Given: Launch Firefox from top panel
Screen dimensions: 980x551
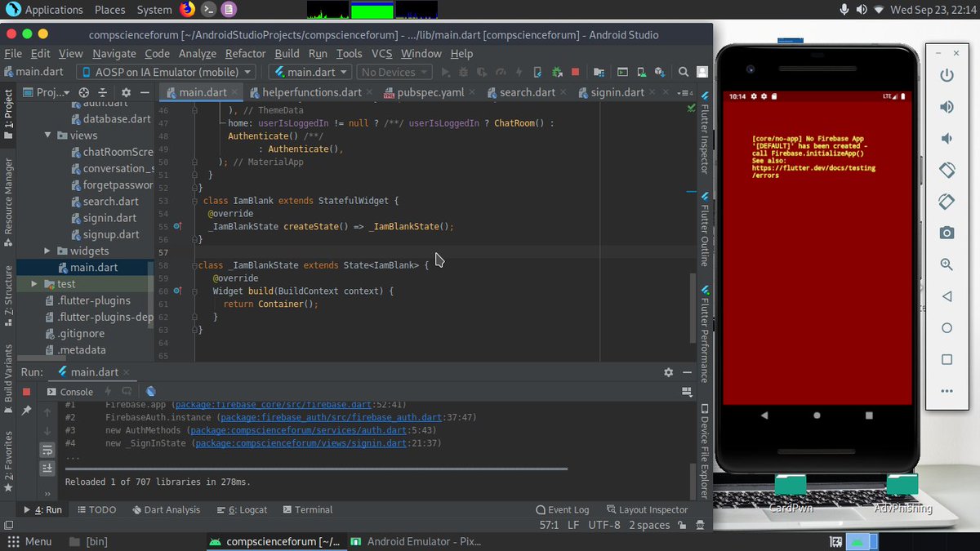Looking at the screenshot, I should coord(188,10).
